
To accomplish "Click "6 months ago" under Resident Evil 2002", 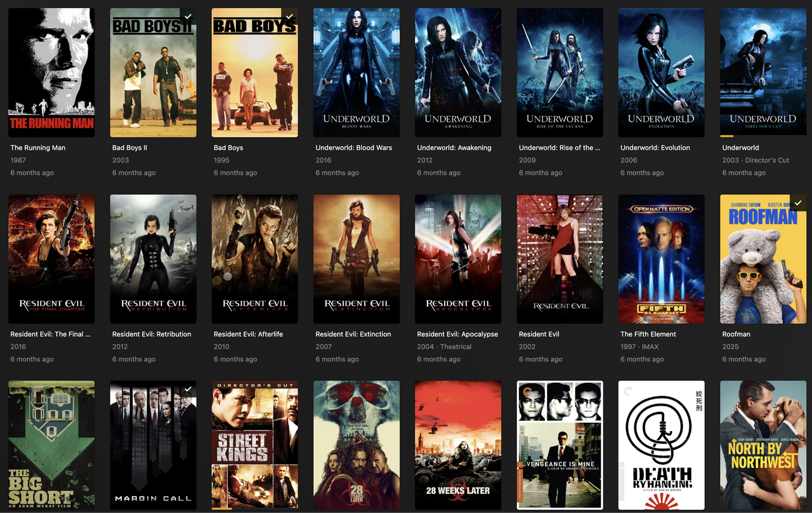I will [540, 359].
